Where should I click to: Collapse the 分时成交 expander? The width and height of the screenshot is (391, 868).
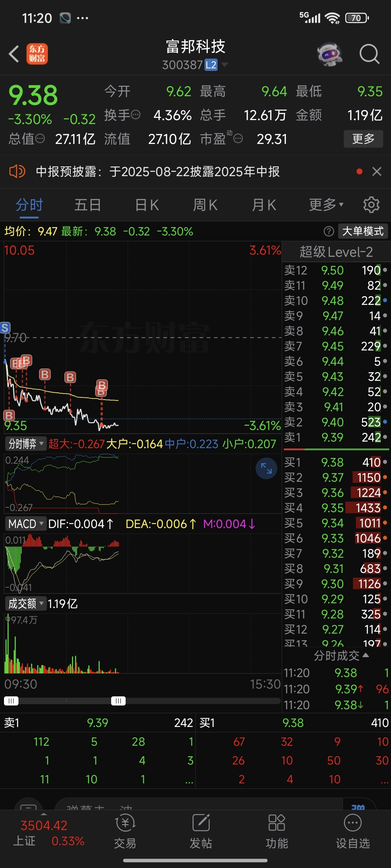point(341,655)
